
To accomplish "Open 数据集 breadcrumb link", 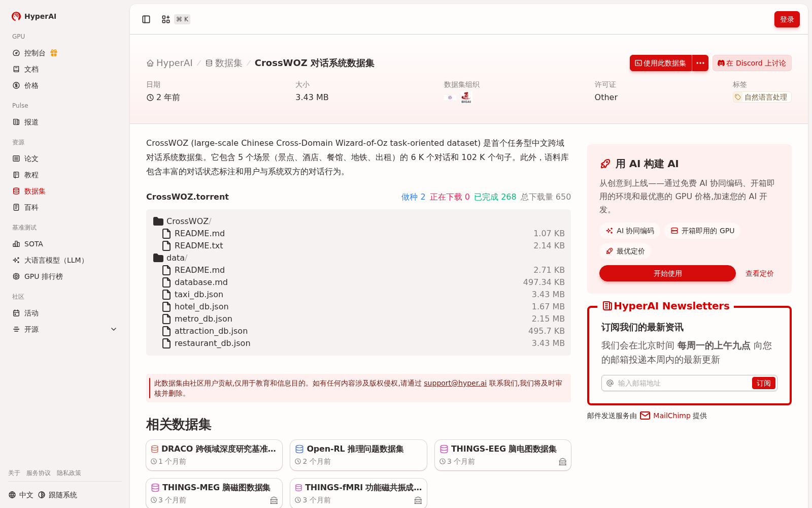I will point(224,63).
